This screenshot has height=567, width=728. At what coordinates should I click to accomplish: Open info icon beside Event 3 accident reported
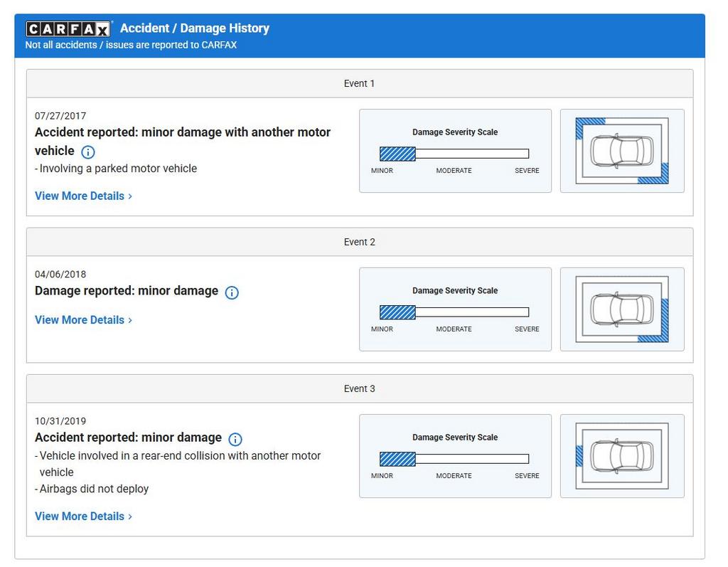(x=235, y=439)
